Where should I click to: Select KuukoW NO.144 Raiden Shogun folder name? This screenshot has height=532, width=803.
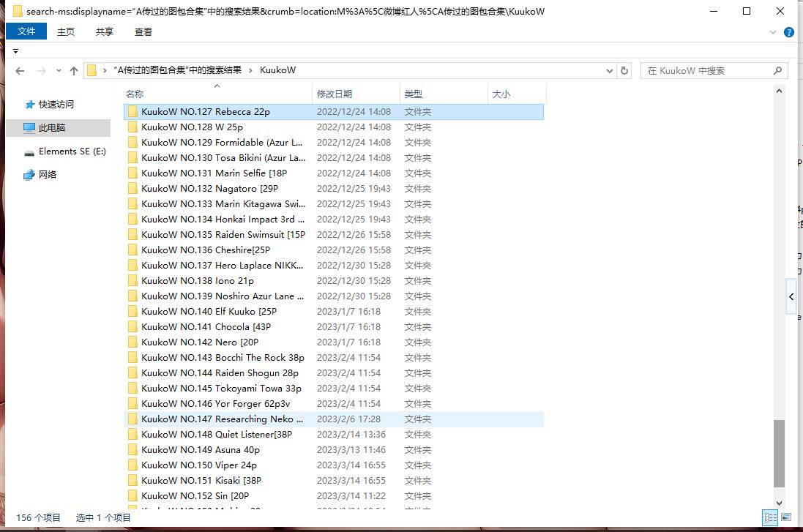point(220,372)
